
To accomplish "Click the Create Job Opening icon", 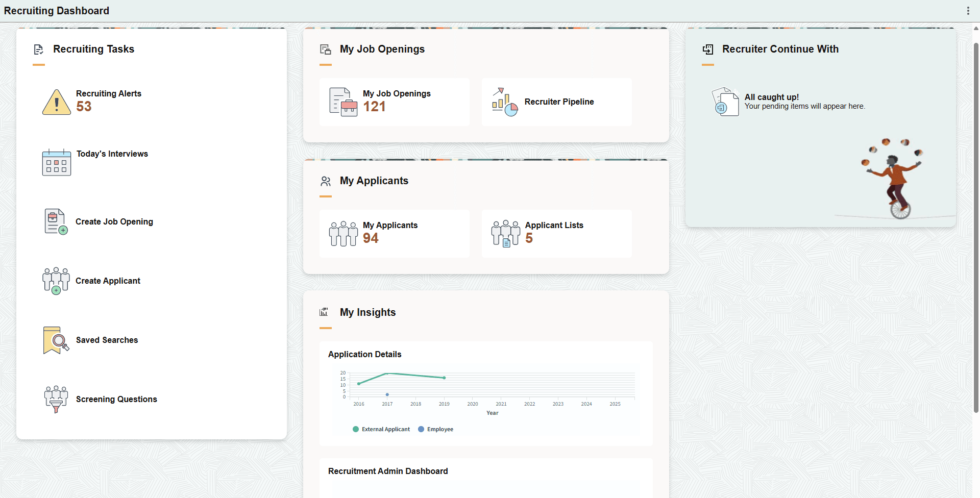I will coord(56,221).
